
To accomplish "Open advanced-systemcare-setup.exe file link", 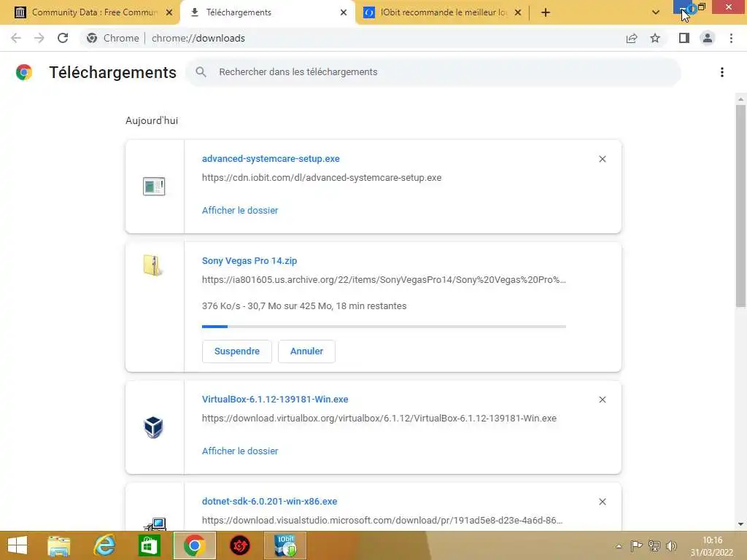I will click(x=271, y=158).
